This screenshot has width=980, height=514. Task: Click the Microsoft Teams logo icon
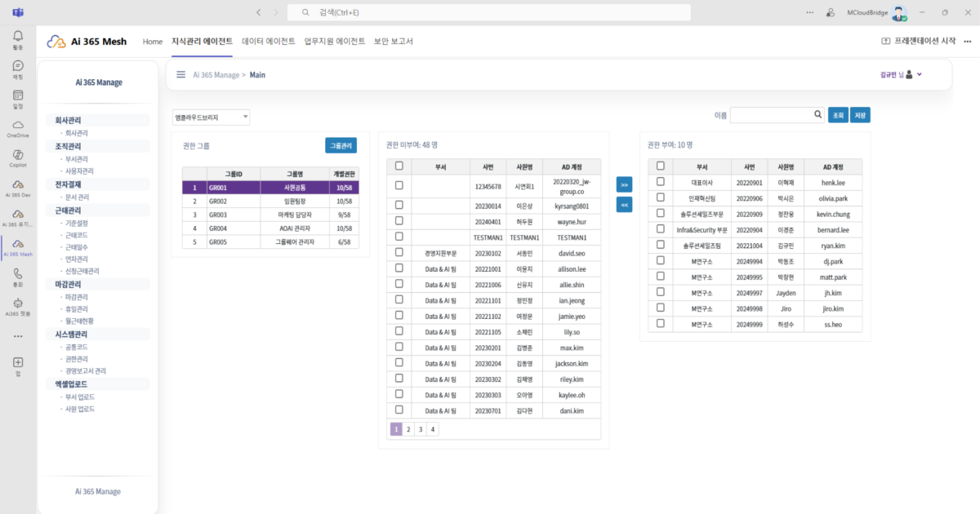tap(18, 12)
